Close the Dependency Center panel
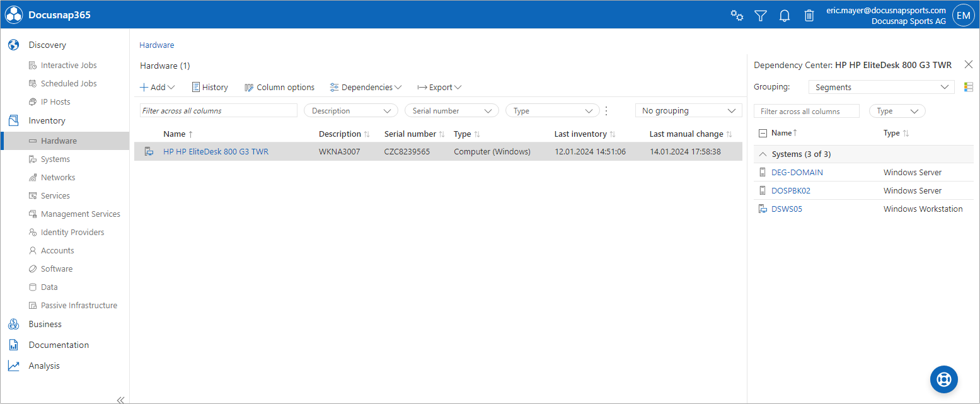Viewport: 980px width, 404px height. click(x=969, y=64)
